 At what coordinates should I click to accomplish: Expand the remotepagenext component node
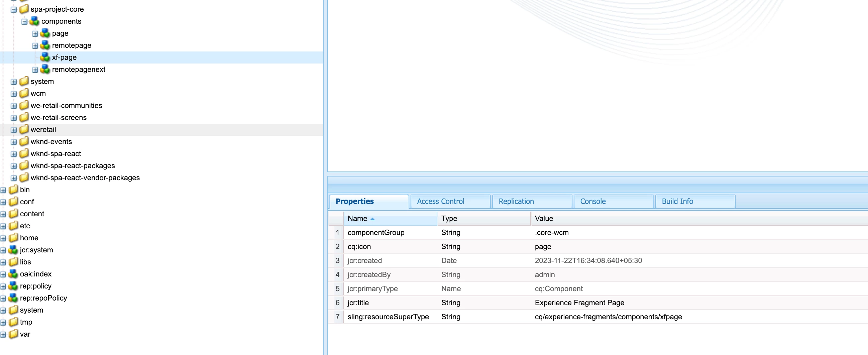pos(35,70)
